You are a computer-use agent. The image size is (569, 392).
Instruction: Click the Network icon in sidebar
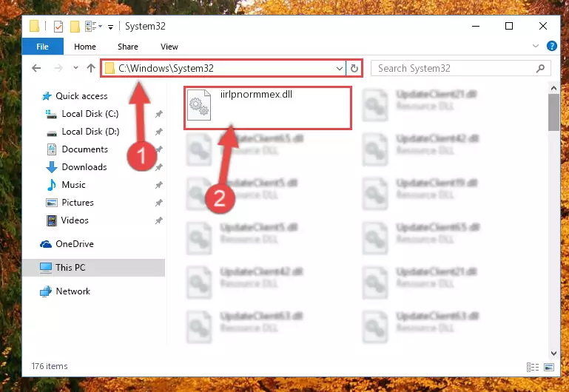click(46, 291)
